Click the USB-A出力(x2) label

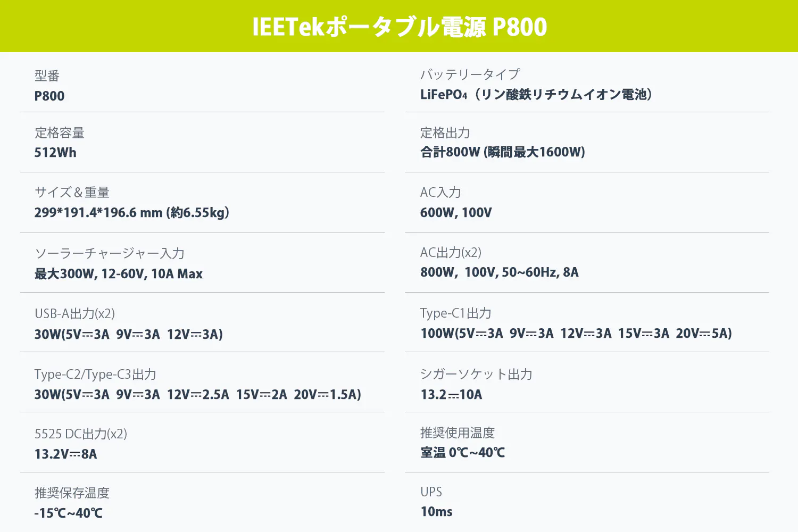pos(74,314)
